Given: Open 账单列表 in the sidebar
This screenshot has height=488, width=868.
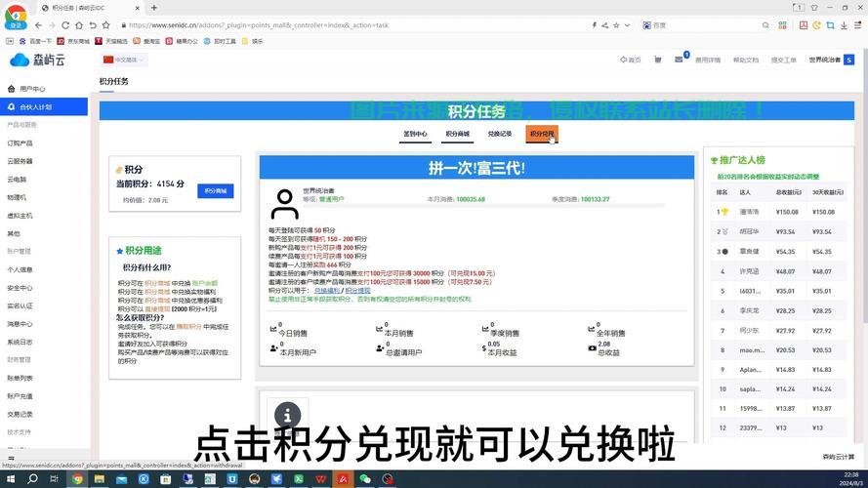Looking at the screenshot, I should pyautogui.click(x=20, y=378).
